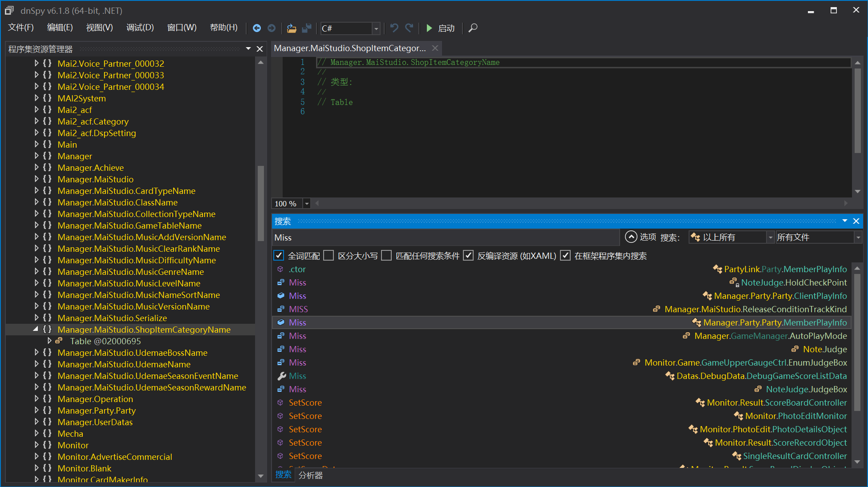This screenshot has height=487, width=868.
Task: Click the Save All disk icon
Action: [307, 28]
